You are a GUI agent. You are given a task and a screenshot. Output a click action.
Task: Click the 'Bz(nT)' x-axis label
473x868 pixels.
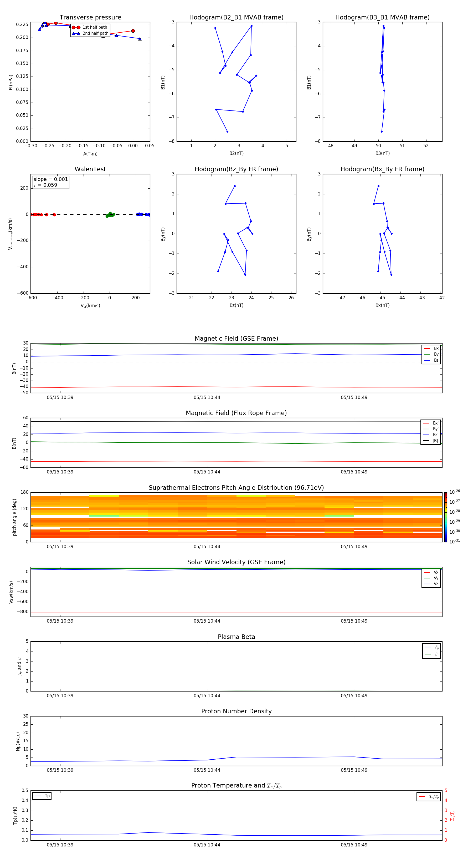[x=236, y=305]
